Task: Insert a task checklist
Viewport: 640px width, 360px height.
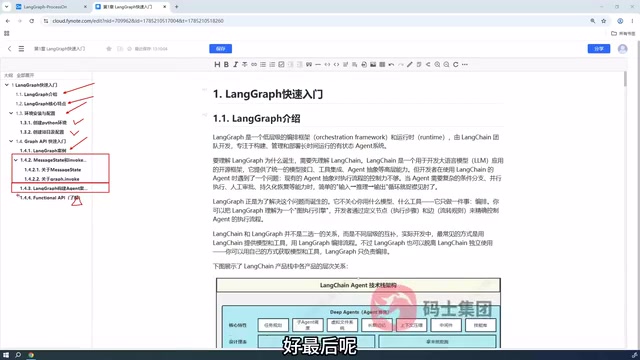Action: [x=281, y=64]
